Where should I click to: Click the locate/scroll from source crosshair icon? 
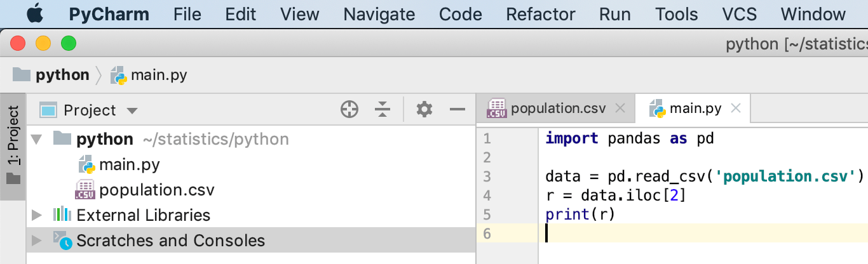(x=349, y=110)
